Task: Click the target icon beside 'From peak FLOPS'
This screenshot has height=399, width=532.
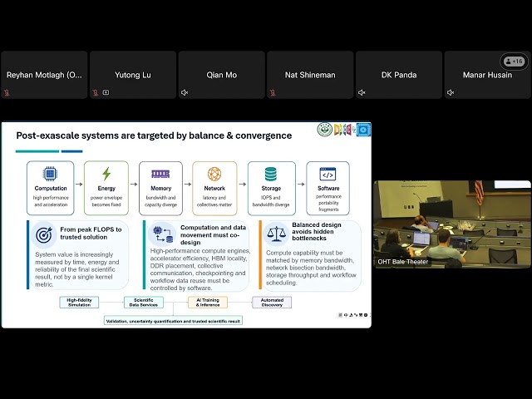Action: (44, 234)
